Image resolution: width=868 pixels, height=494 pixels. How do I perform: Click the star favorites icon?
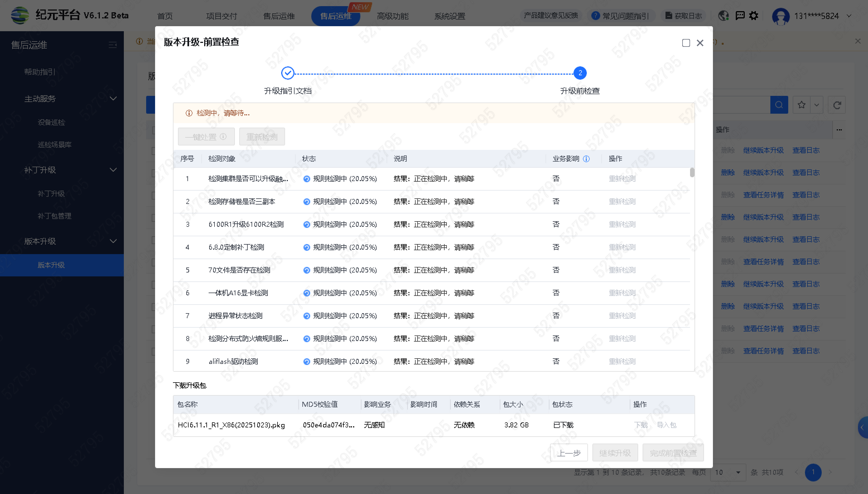pyautogui.click(x=801, y=105)
